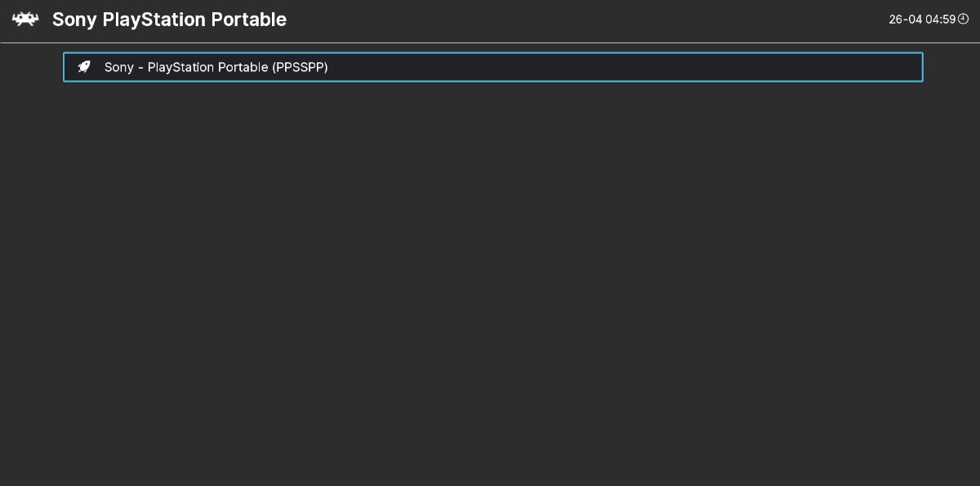Click the clock symbol after the time
Viewport: 980px width, 486px height.
click(x=963, y=19)
